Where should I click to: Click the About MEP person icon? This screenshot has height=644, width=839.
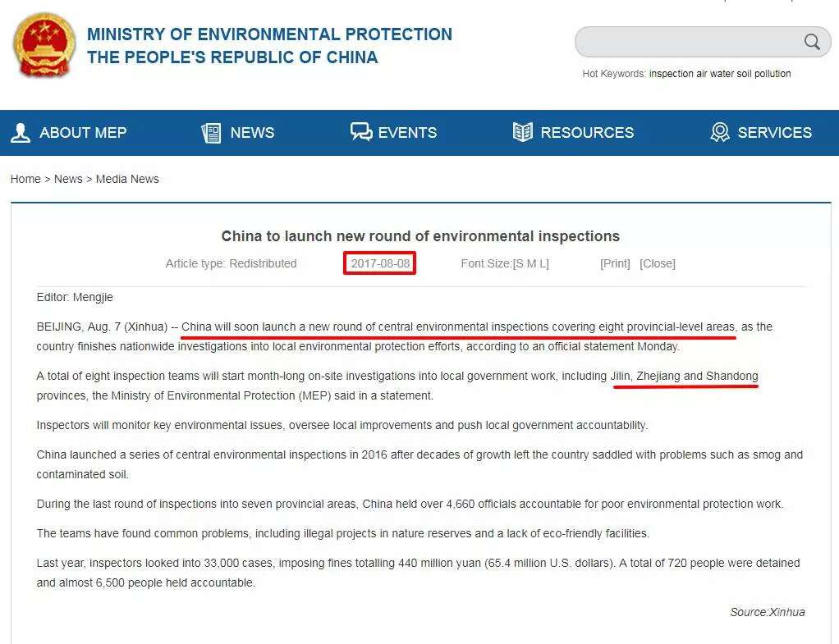[x=21, y=133]
